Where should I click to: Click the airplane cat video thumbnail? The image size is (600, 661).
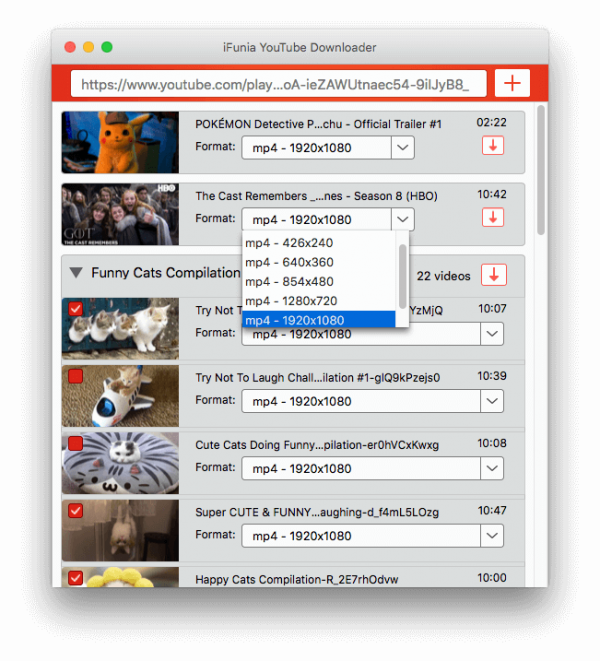(x=120, y=396)
